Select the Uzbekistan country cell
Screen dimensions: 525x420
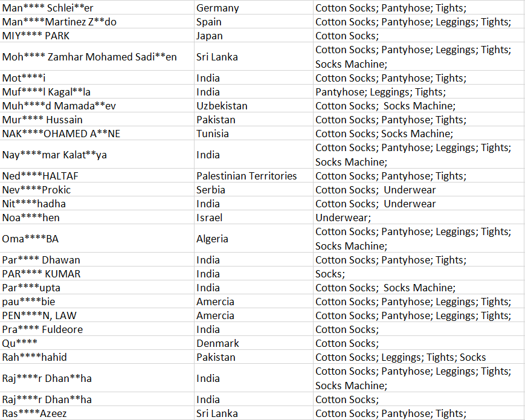pyautogui.click(x=222, y=106)
